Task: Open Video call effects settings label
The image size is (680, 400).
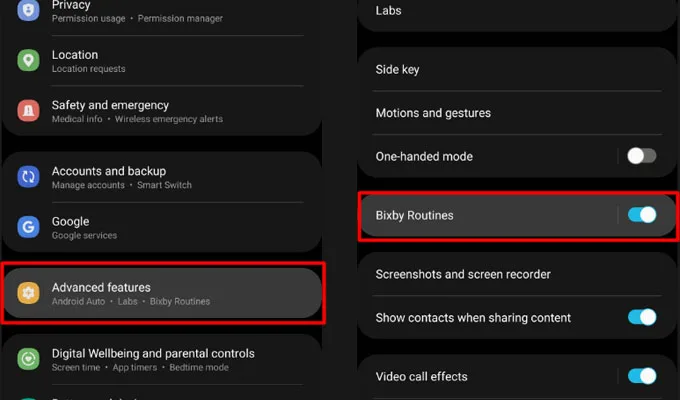Action: click(422, 377)
